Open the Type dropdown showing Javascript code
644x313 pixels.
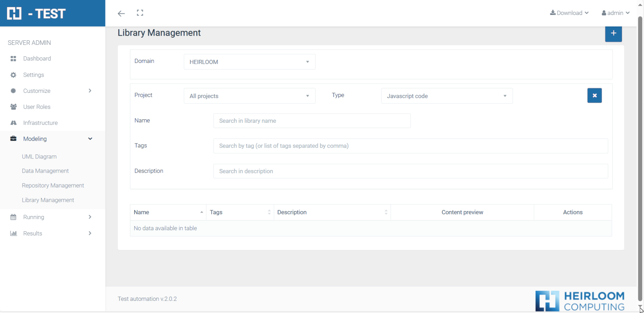447,96
